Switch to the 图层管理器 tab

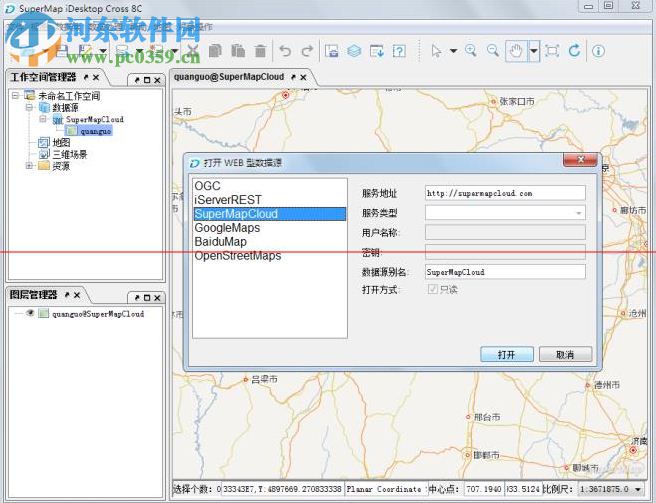tap(33, 295)
